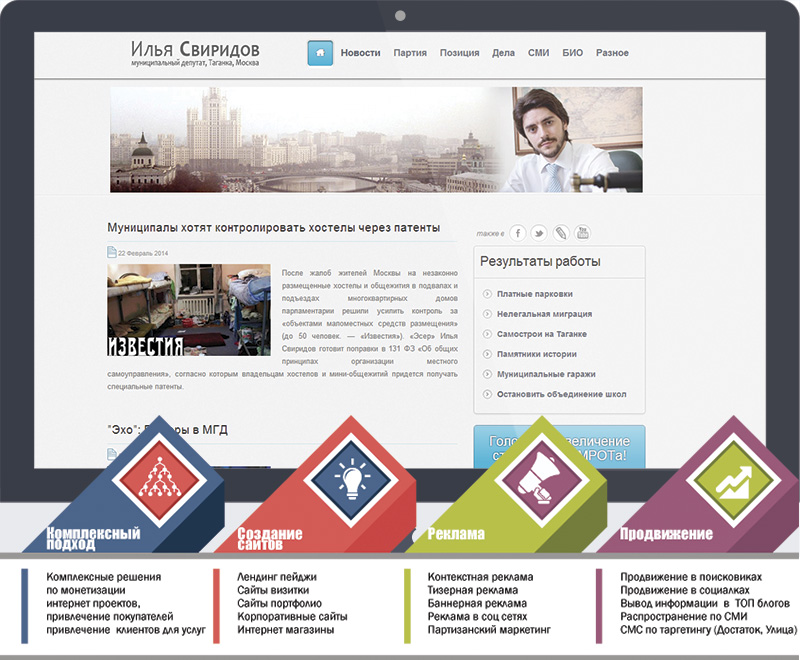The height and width of the screenshot is (660, 800).
Task: Click the Реклама ribbon label
Action: point(456,534)
